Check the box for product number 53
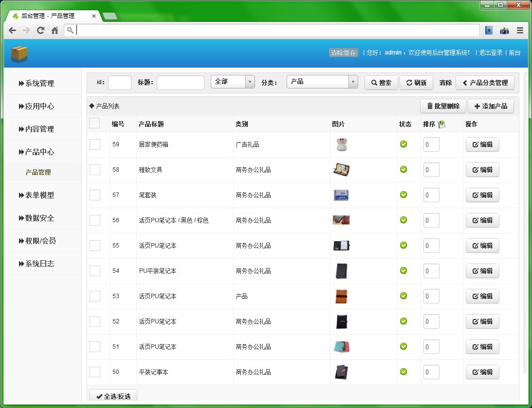532x408 pixels. 94,296
